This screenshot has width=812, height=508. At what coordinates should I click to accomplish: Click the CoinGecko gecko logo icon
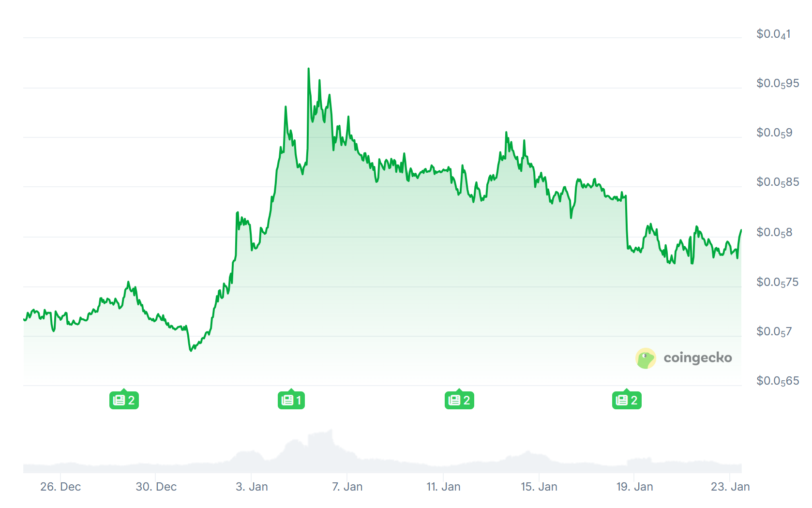(646, 359)
